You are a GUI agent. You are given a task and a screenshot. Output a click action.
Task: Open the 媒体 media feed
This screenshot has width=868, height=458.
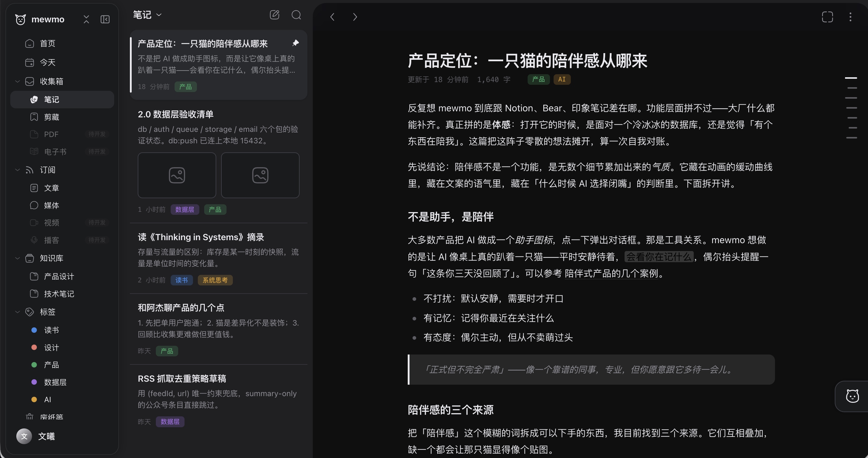[62, 205]
